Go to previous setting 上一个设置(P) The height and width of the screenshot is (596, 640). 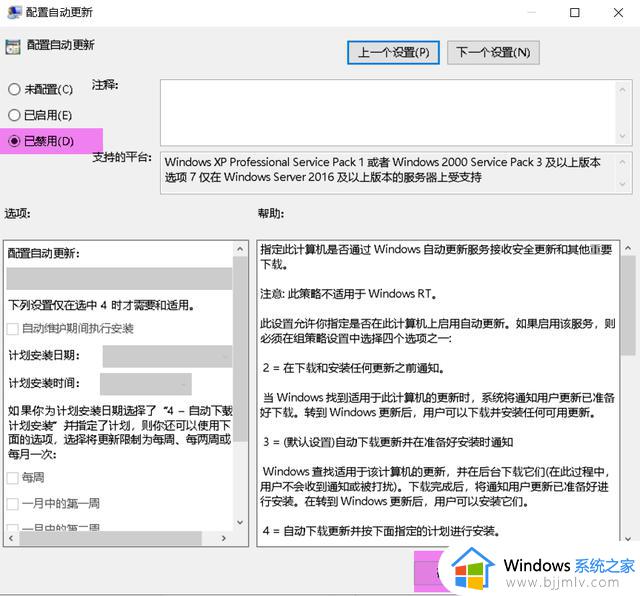point(393,52)
